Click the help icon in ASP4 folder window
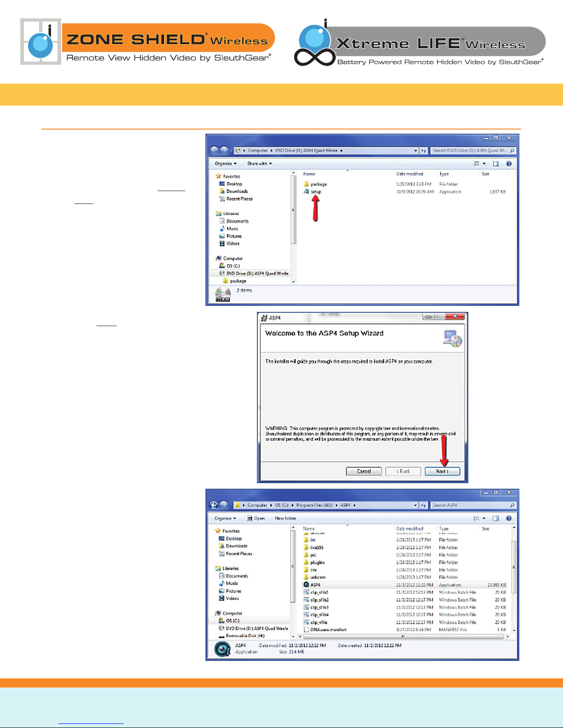 [509, 518]
